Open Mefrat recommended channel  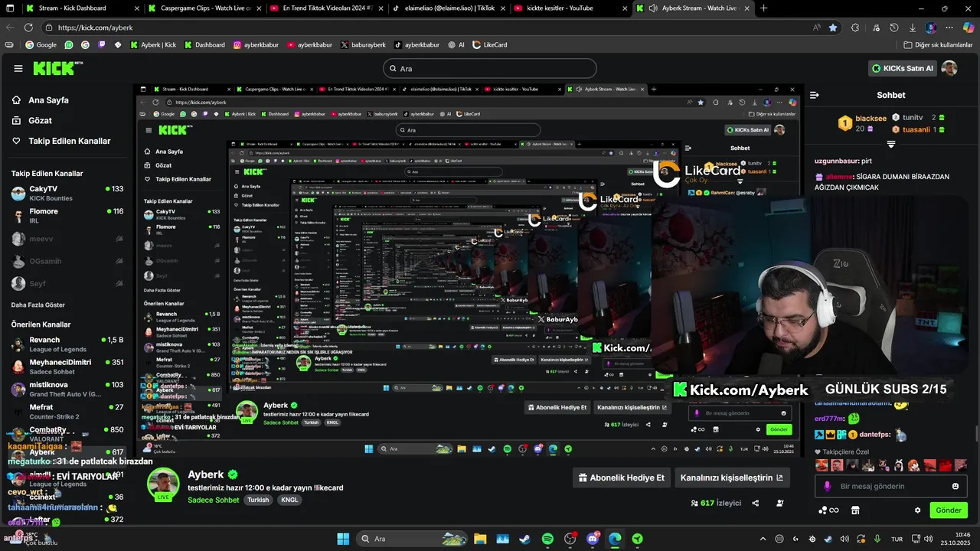coord(67,411)
